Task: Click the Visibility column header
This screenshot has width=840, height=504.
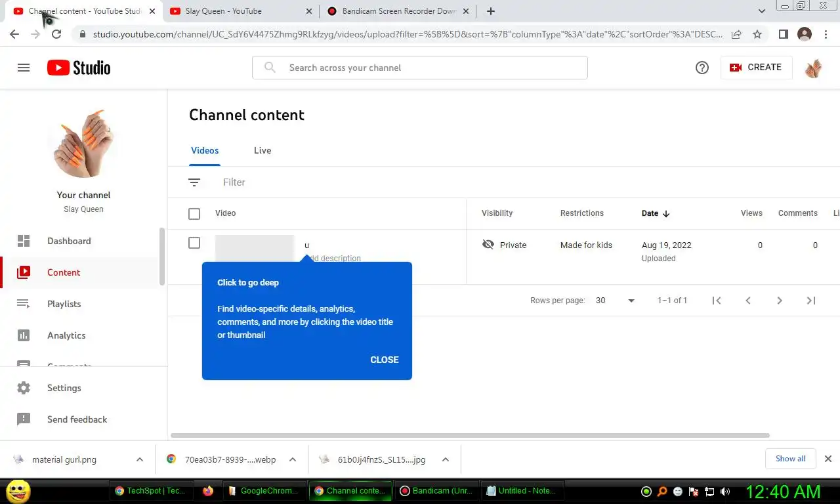Action: 497,213
